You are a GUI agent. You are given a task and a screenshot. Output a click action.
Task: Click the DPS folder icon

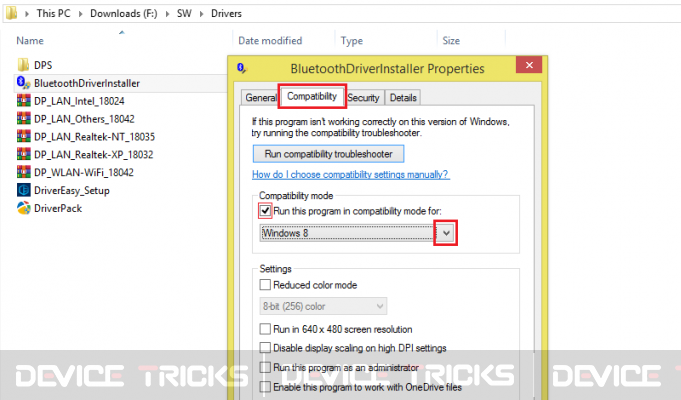click(23, 65)
